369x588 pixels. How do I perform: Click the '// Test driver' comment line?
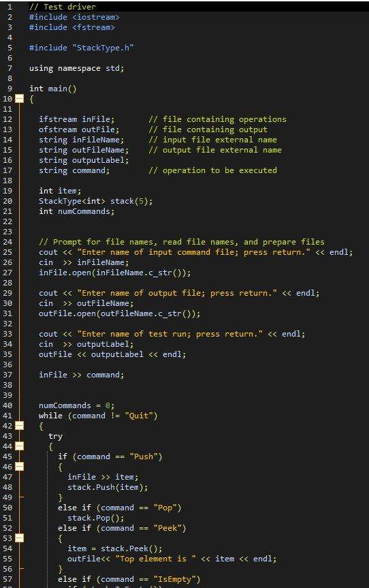point(63,7)
